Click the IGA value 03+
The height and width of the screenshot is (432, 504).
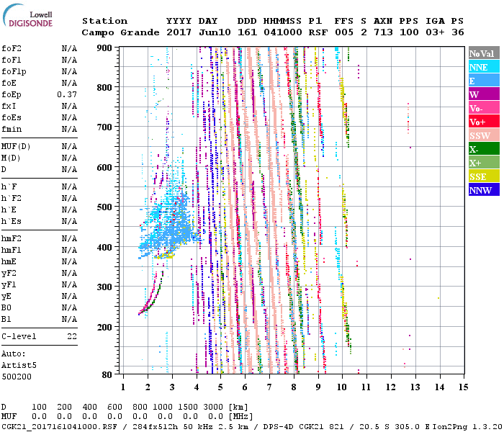[x=435, y=32]
